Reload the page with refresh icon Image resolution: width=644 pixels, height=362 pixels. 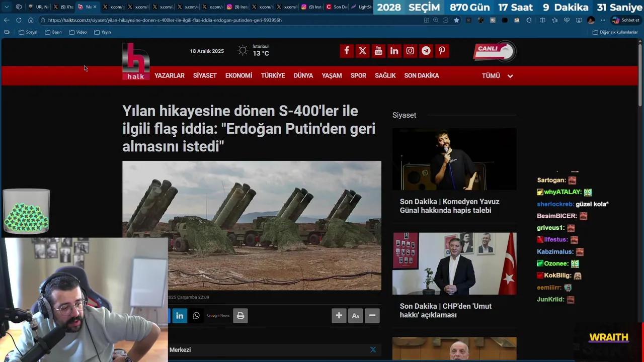click(19, 20)
